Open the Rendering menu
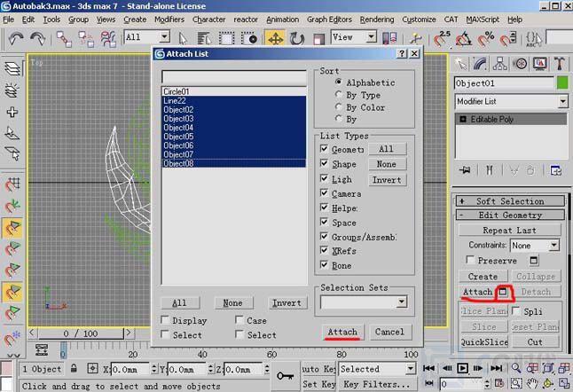This screenshot has width=573, height=392. point(377,20)
